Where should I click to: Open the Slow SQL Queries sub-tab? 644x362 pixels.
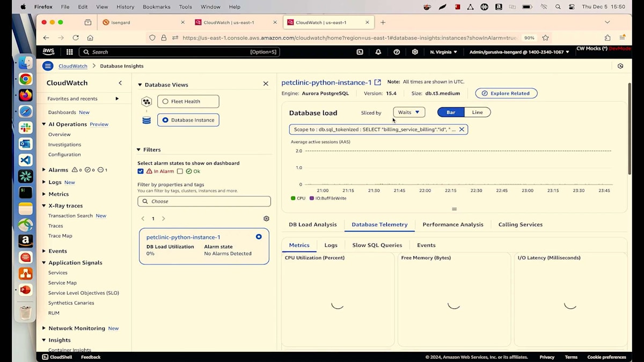377,245
